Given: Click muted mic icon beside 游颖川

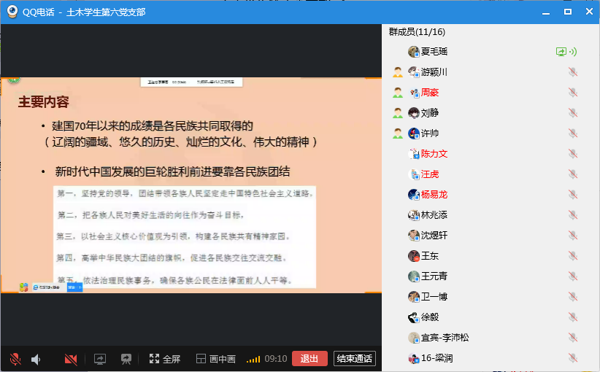Looking at the screenshot, I should click(573, 72).
